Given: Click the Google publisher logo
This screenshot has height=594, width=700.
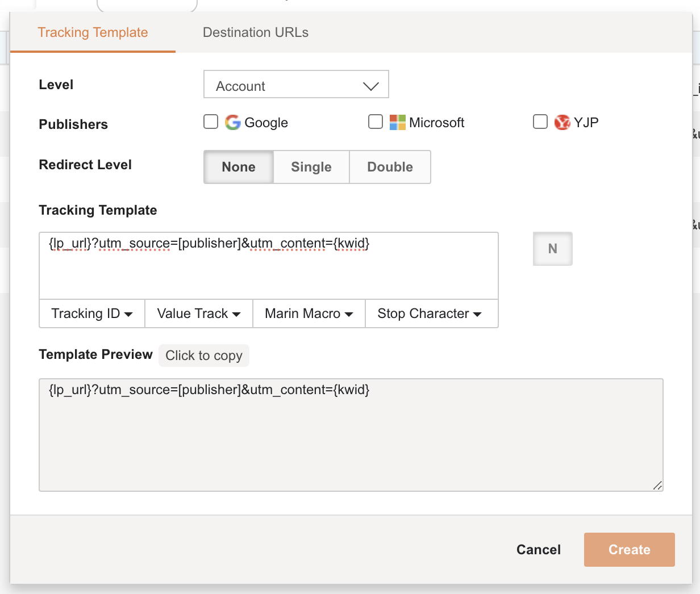Looking at the screenshot, I should tap(233, 122).
